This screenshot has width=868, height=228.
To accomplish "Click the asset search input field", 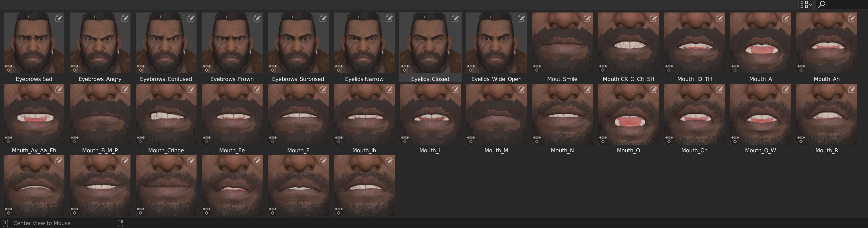I will (x=846, y=4).
